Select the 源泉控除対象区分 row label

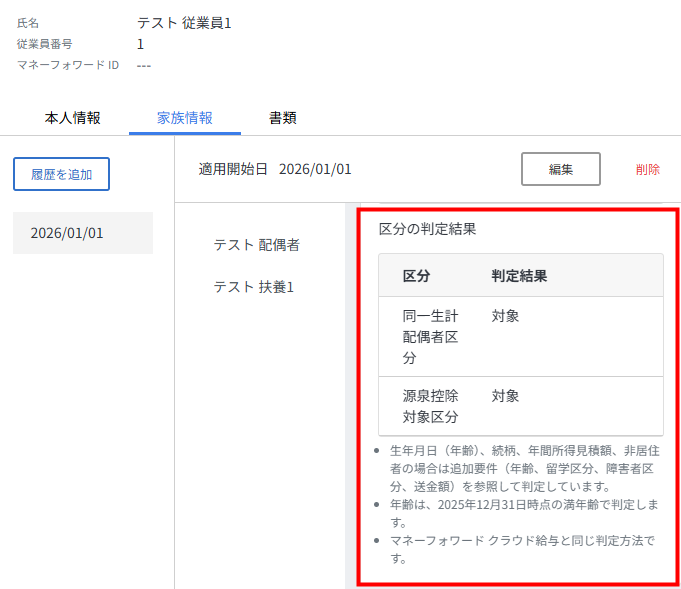[430, 406]
